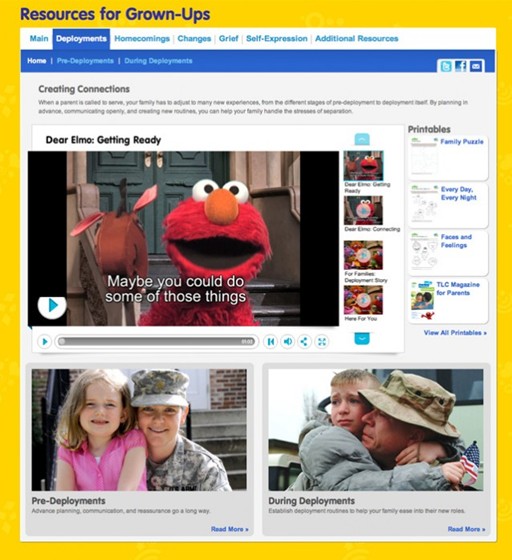Click the TLC Magazine cover thumbnail
The width and height of the screenshot is (512, 560).
[x=423, y=300]
